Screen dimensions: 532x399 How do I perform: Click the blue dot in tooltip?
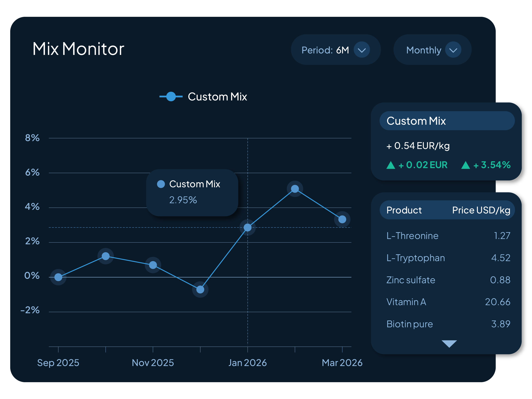click(161, 184)
